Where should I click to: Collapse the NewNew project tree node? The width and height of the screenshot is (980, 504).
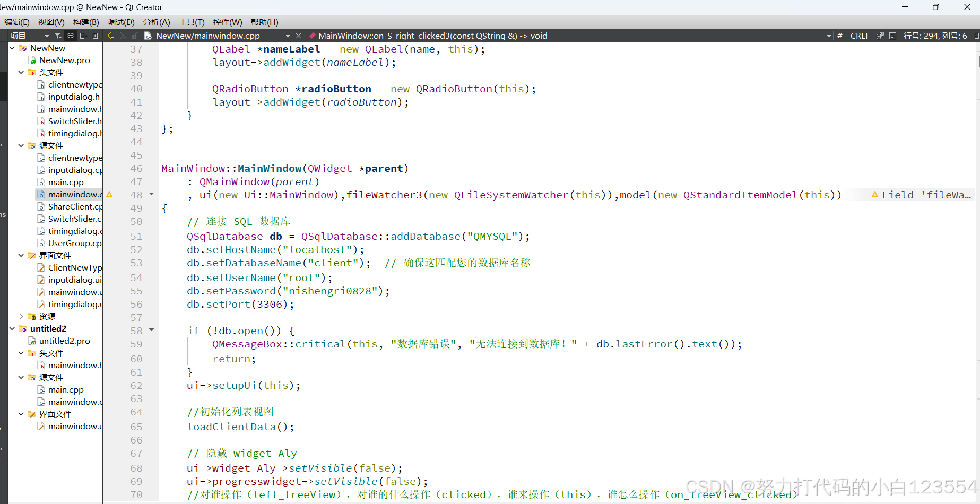point(12,48)
